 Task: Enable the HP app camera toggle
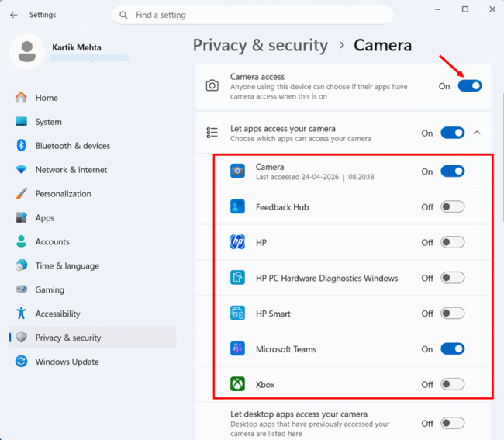(452, 242)
